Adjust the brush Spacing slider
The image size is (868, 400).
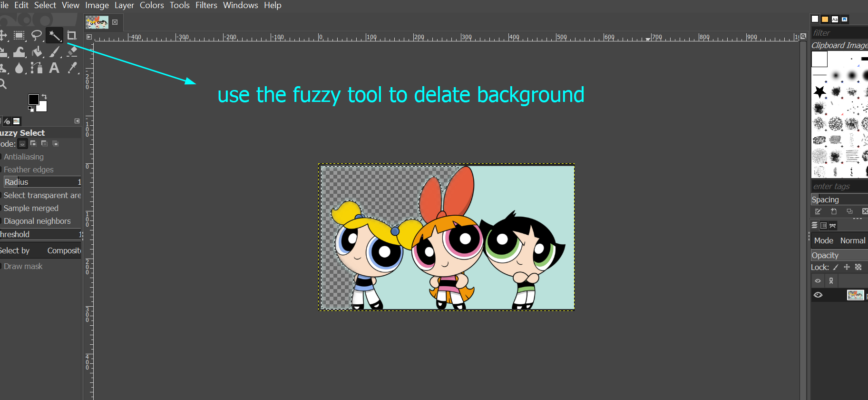pyautogui.click(x=839, y=200)
